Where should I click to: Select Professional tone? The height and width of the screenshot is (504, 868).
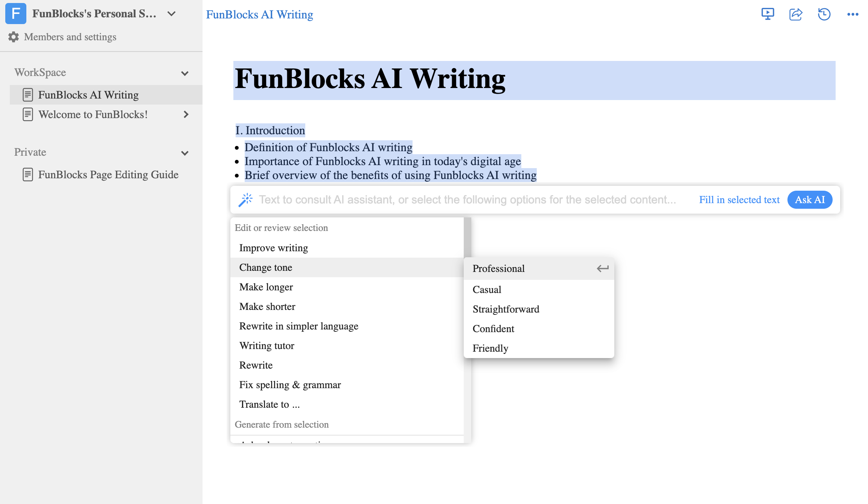[539, 269]
